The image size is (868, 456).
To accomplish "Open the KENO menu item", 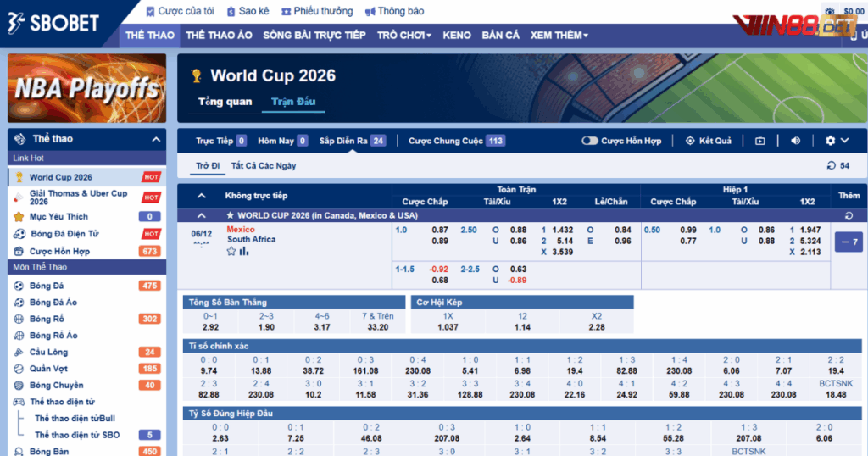I will pos(456,36).
